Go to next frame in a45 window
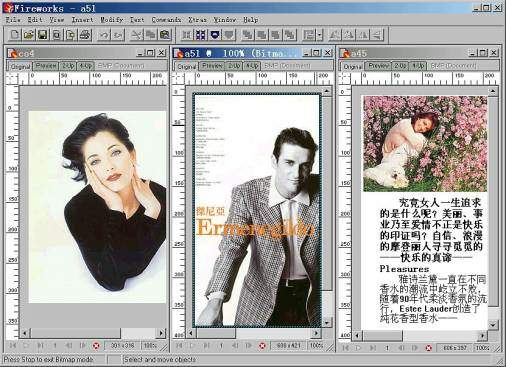 (x=415, y=348)
